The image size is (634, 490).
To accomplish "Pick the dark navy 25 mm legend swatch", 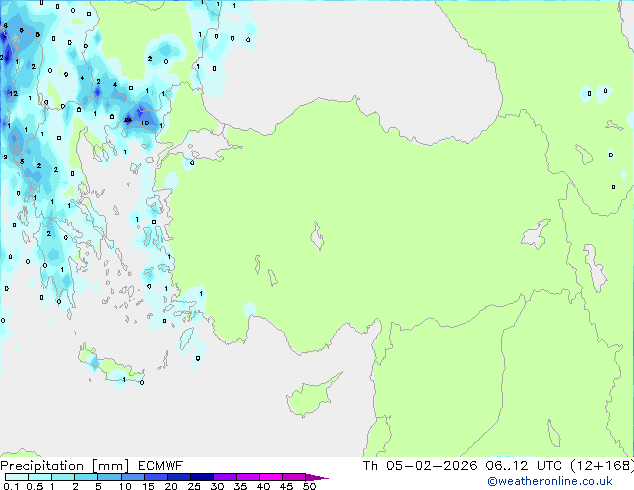I will tap(203, 478).
